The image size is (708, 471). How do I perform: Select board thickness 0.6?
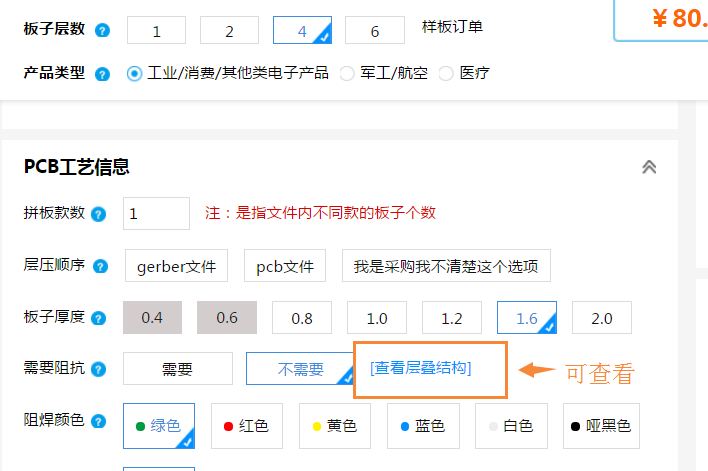coord(227,318)
